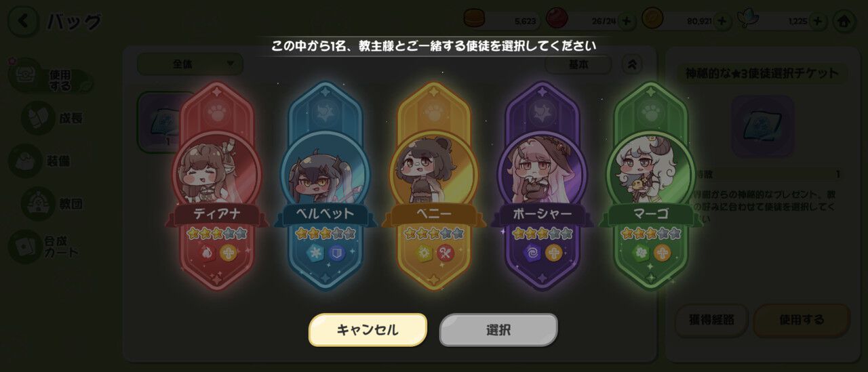Open the 全体 filter dropdown
This screenshot has height=372, width=868.
[x=191, y=64]
